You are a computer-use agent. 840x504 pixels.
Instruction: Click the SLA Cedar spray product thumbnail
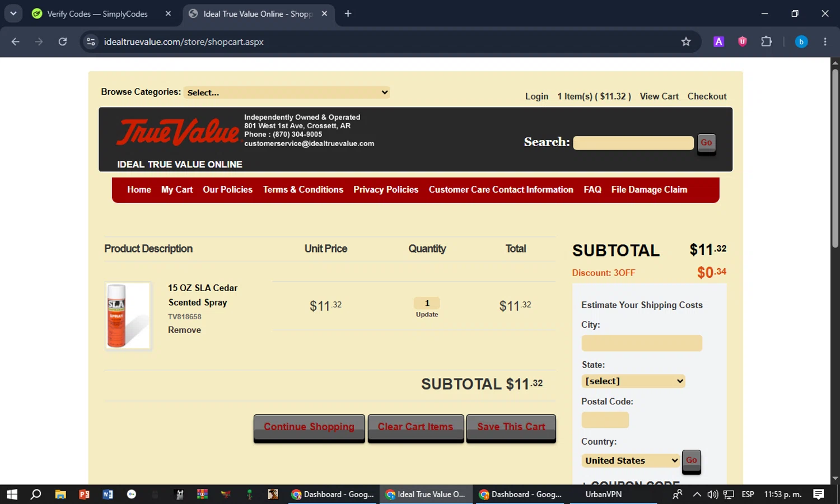click(x=128, y=316)
